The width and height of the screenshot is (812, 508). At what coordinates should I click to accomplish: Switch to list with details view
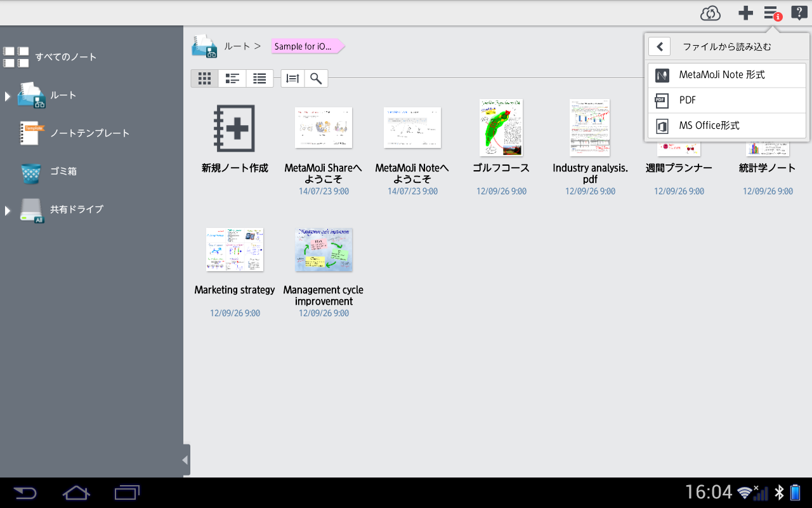232,79
